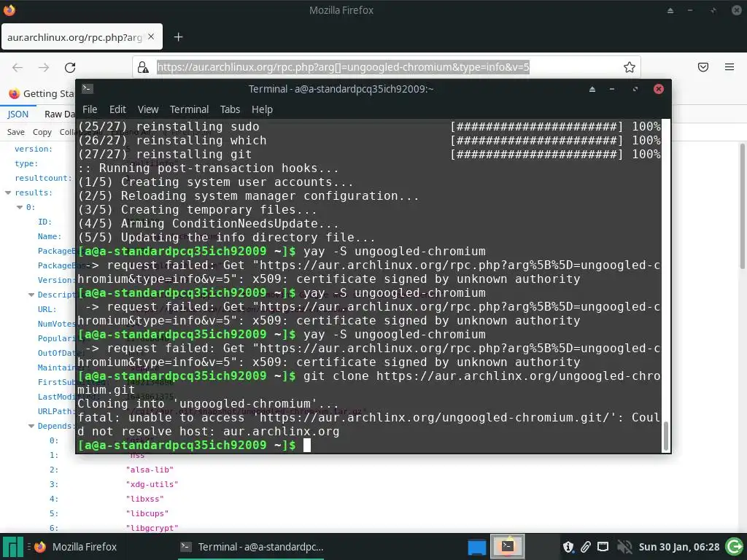Bookmark this page with the star icon
747x560 pixels.
pyautogui.click(x=630, y=67)
